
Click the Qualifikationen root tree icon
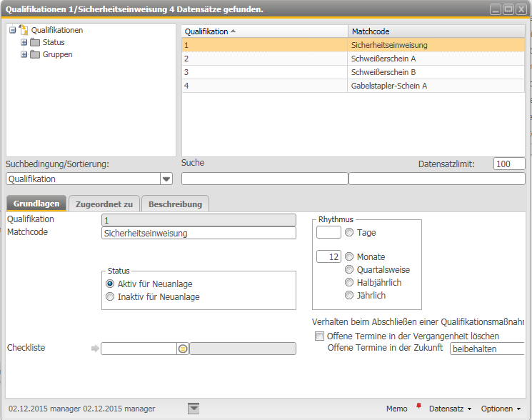(x=24, y=30)
